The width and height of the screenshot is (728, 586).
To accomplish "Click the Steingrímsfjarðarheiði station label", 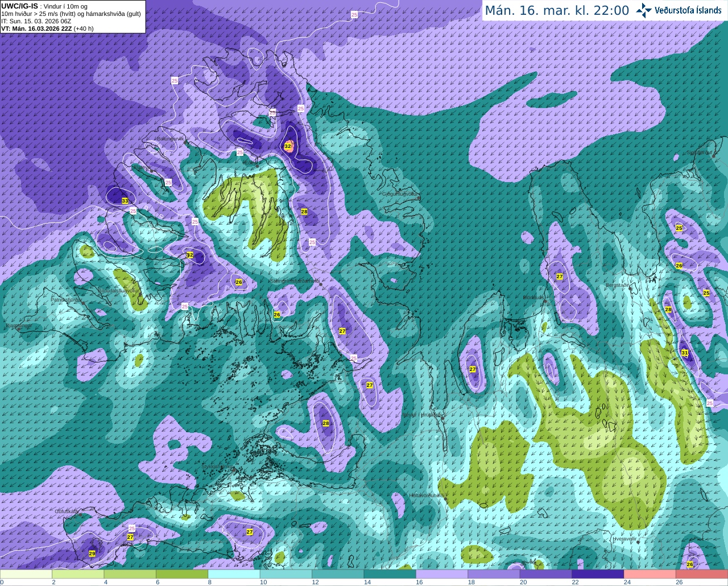I will [x=294, y=281].
